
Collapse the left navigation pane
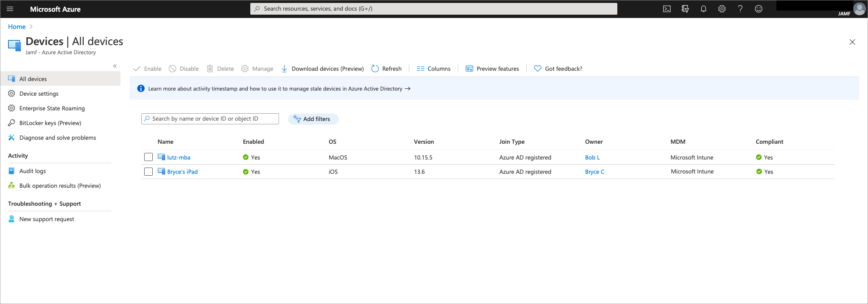tap(115, 66)
